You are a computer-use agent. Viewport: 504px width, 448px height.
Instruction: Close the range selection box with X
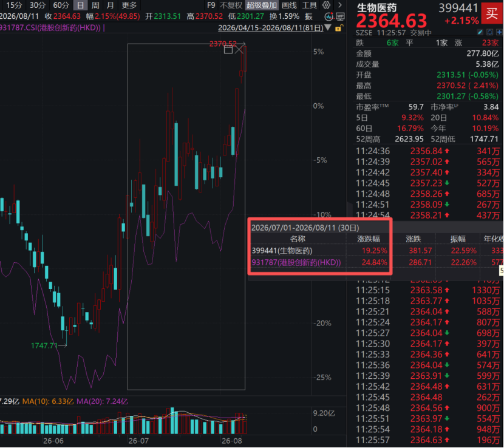pyautogui.click(x=239, y=50)
